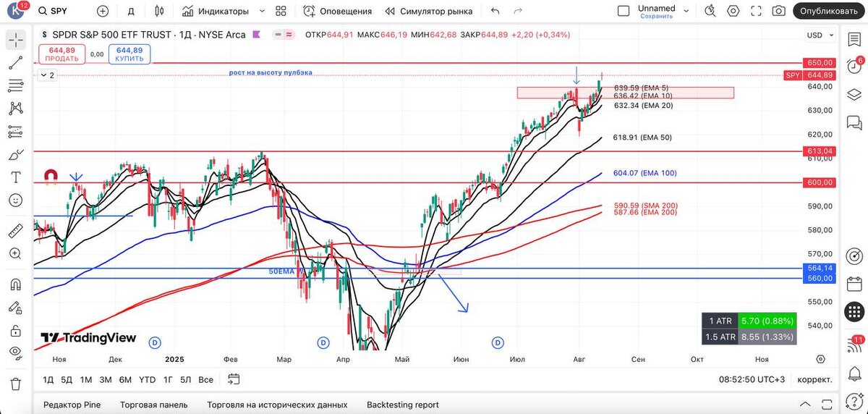The width and height of the screenshot is (868, 414).
Task: Take a chart snapshot with camera icon
Action: [x=778, y=11]
